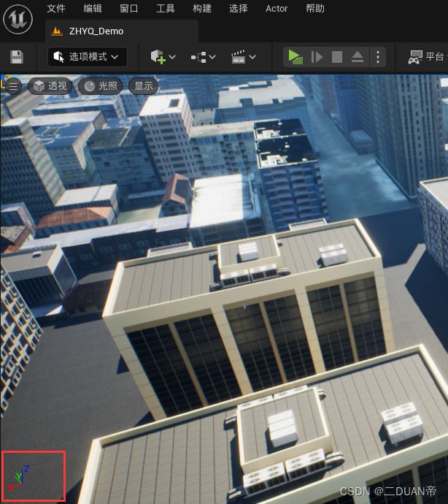This screenshot has height=504, width=448.
Task: Click the add content cube icon
Action: pos(158,57)
